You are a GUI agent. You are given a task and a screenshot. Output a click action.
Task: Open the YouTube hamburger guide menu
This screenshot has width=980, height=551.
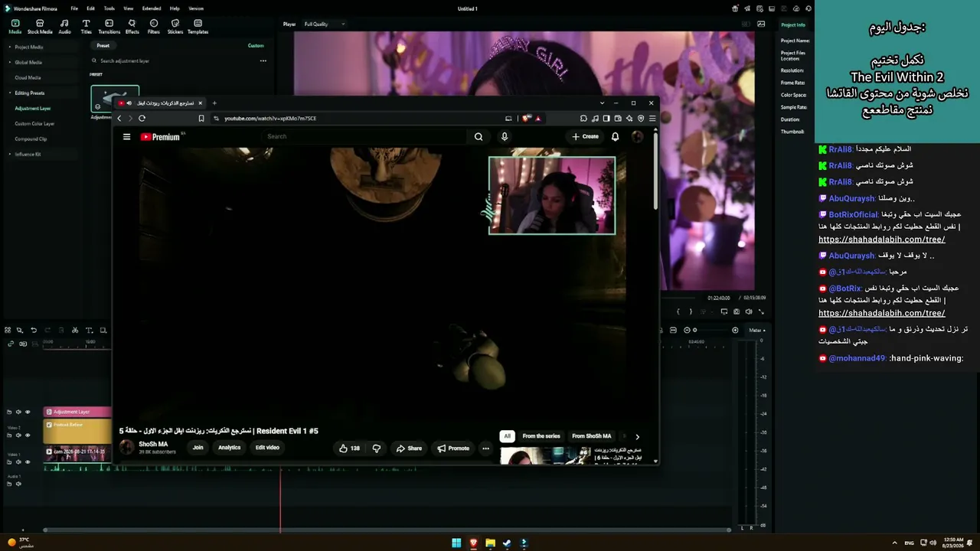pos(126,137)
